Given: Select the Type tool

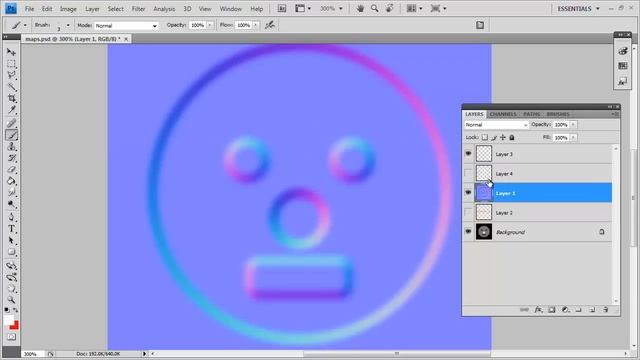Looking at the screenshot, I should pos(11,229).
